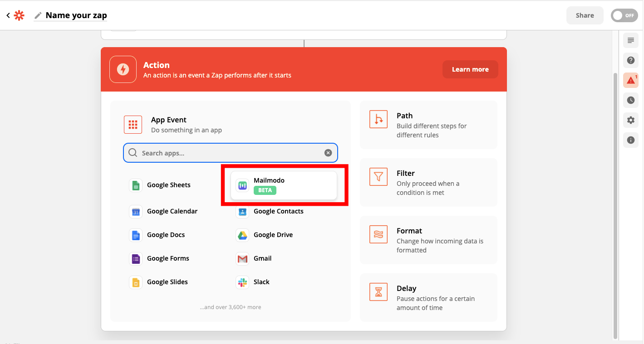Click the Zapier logo icon
This screenshot has height=344, width=644.
click(x=19, y=15)
